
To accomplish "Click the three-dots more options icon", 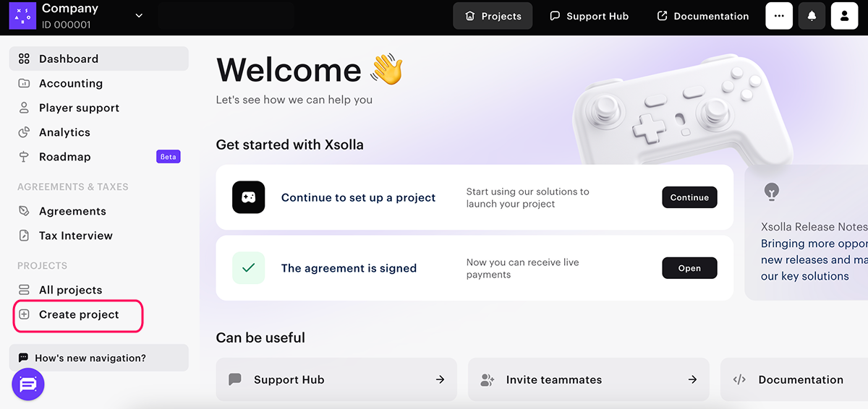I will 779,16.
